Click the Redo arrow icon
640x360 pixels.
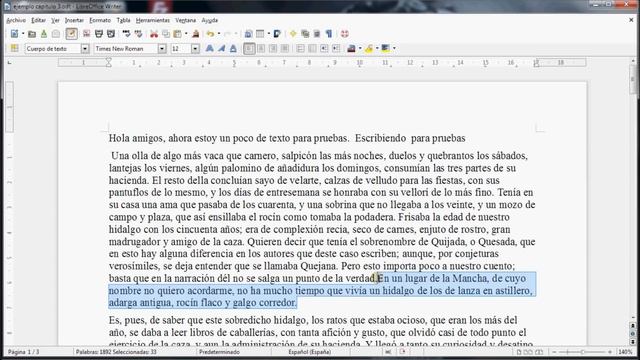[228, 34]
